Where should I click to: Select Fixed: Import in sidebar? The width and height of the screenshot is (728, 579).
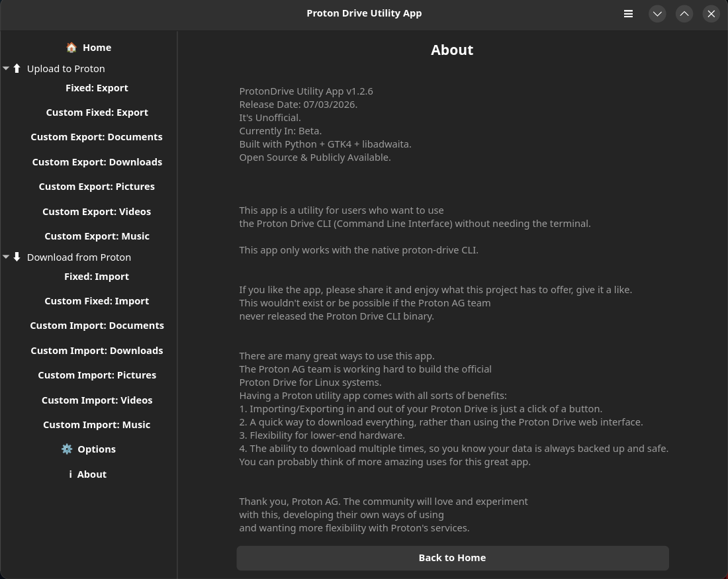click(x=97, y=277)
